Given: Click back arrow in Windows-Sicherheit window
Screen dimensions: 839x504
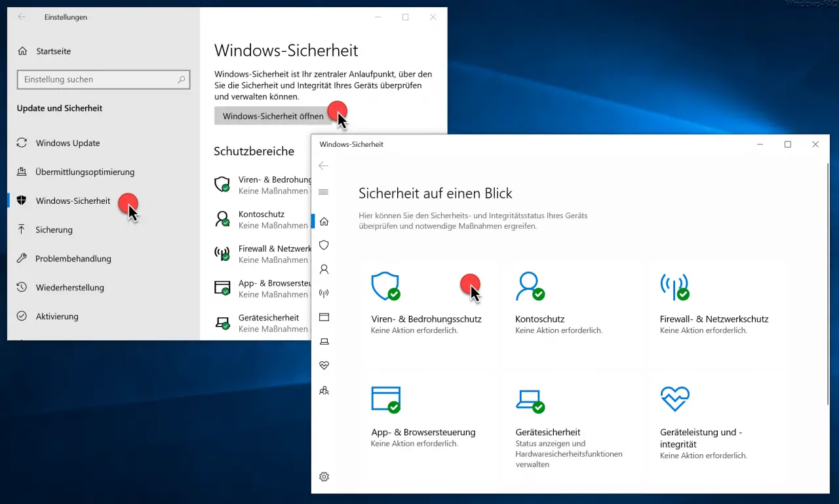Looking at the screenshot, I should coord(323,166).
